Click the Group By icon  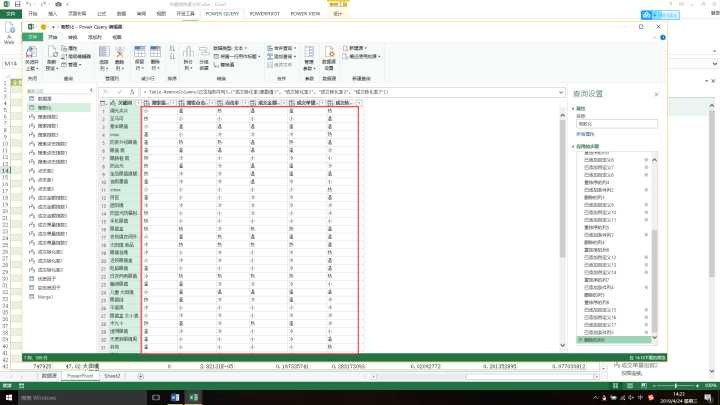204,52
